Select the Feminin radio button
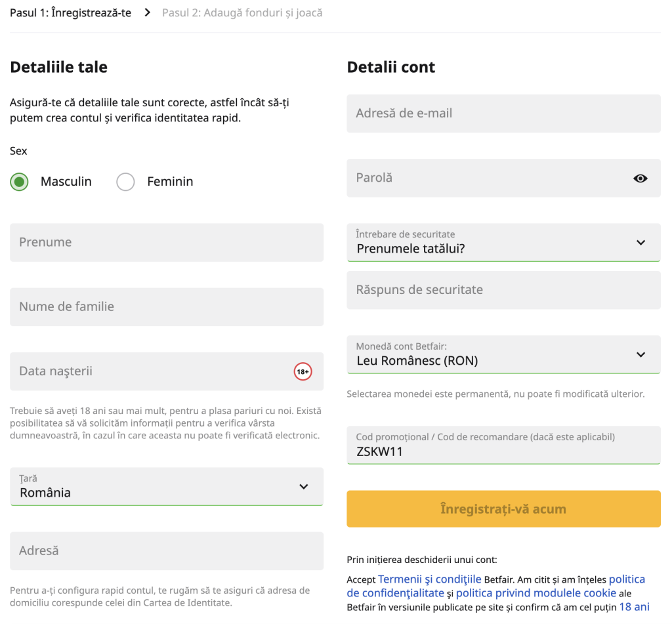Screen dimensions: 672x624 pos(125,182)
